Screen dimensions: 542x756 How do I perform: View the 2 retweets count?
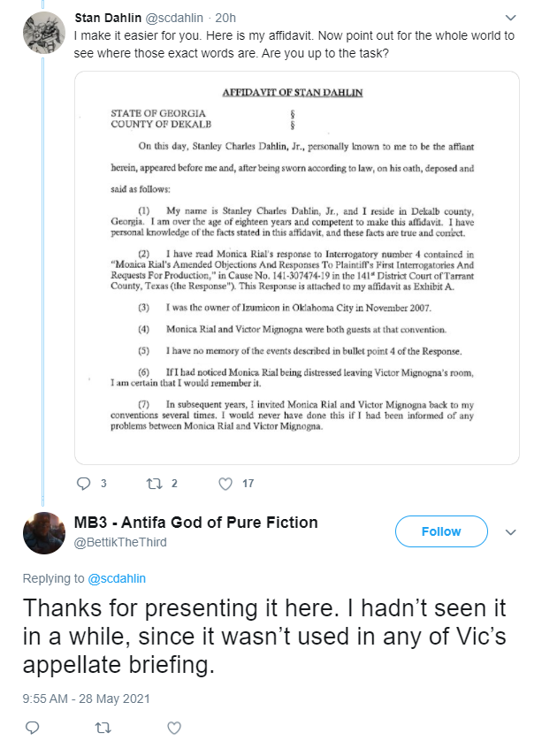(174, 483)
